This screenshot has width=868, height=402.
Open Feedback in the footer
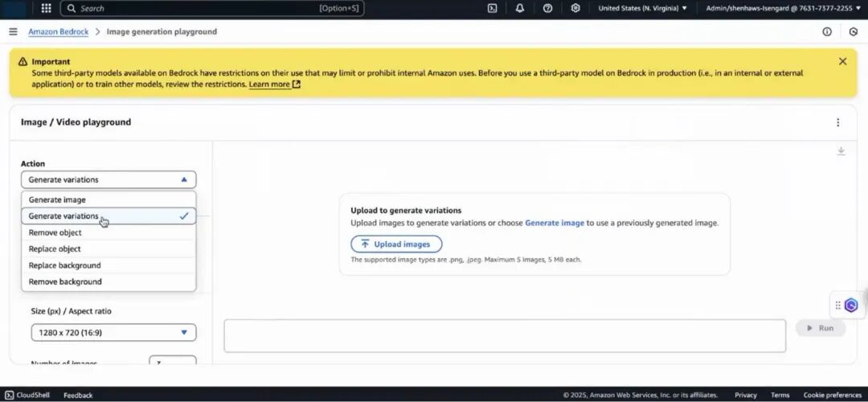[x=78, y=395]
